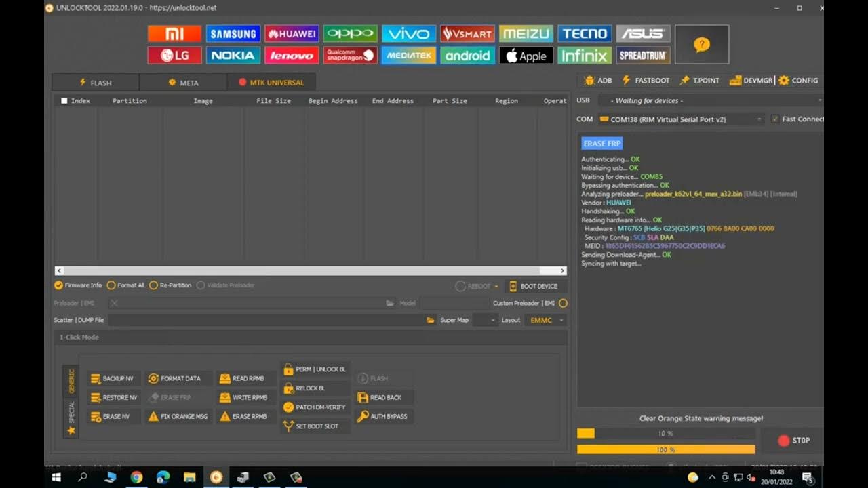The image size is (868, 488).
Task: Select the Huawei brand icon
Action: 292,34
